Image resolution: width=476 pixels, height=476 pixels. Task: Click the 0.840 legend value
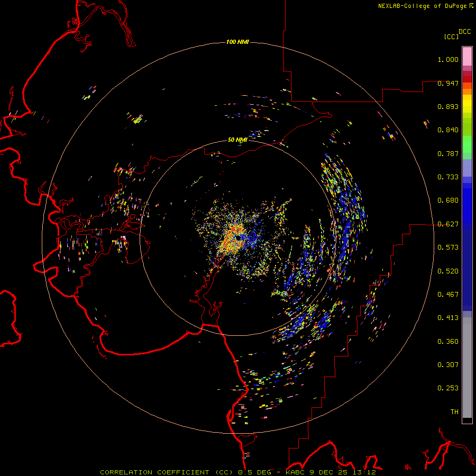point(448,130)
